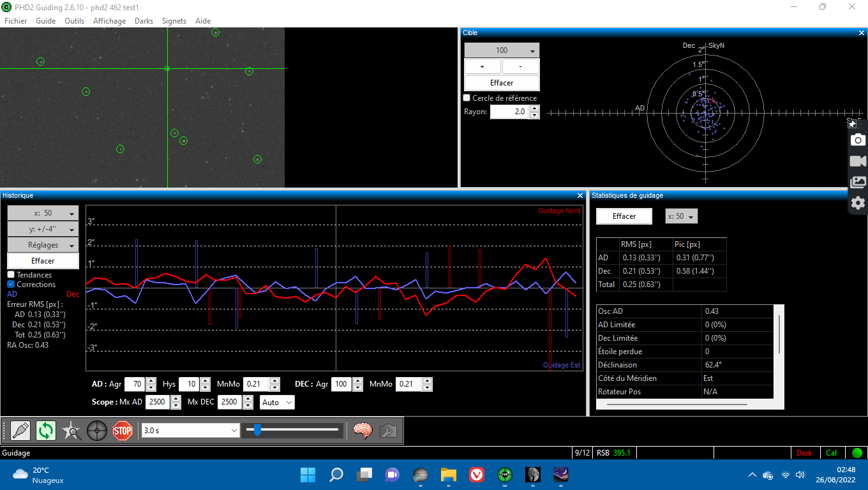
Task: Open the x: 50 scale dropdown in Historique
Action: point(43,213)
